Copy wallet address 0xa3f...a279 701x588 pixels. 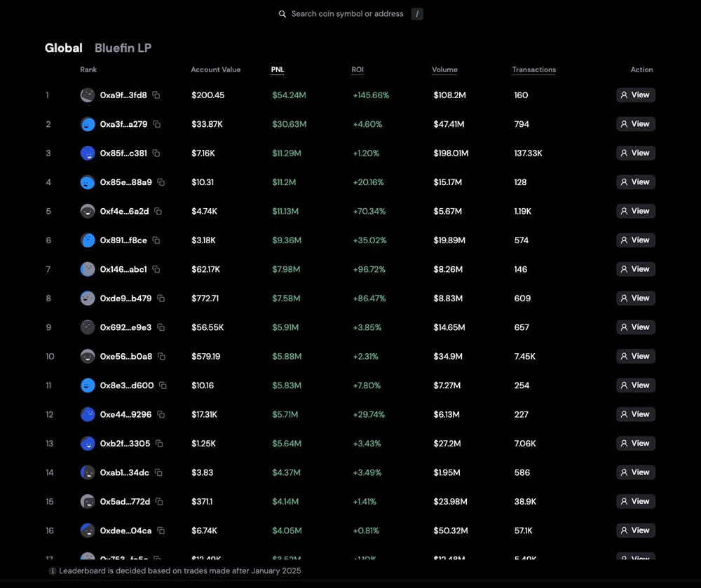pyautogui.click(x=157, y=124)
